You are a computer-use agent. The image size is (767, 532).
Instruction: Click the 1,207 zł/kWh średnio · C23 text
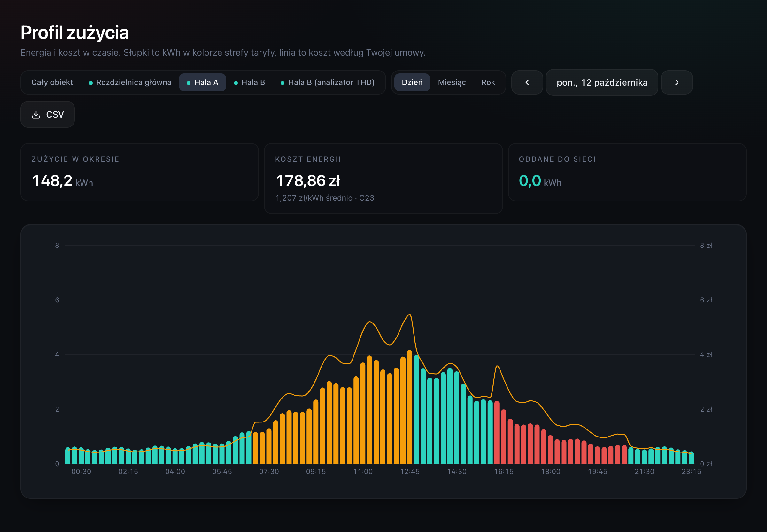pyautogui.click(x=325, y=198)
